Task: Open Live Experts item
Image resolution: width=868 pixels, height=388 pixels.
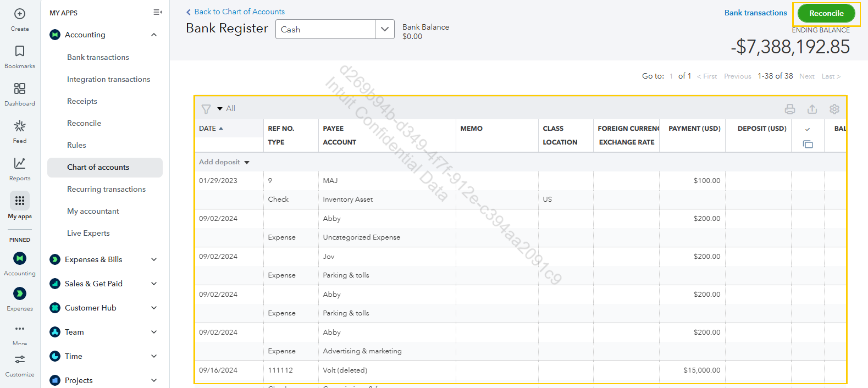Action: pos(88,233)
